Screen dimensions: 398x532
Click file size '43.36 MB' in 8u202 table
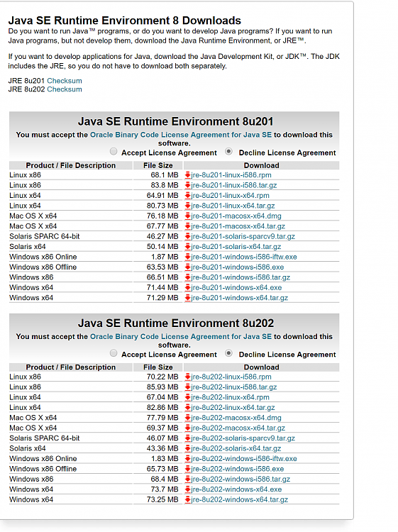tap(162, 448)
